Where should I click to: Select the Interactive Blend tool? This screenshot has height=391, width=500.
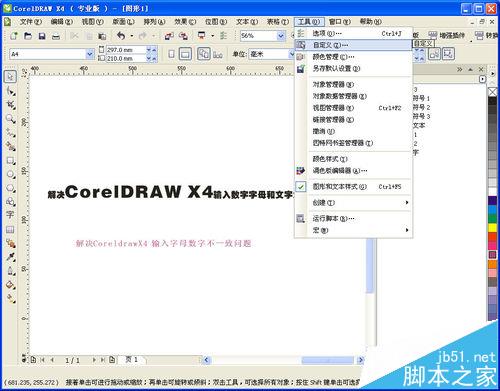[11, 243]
